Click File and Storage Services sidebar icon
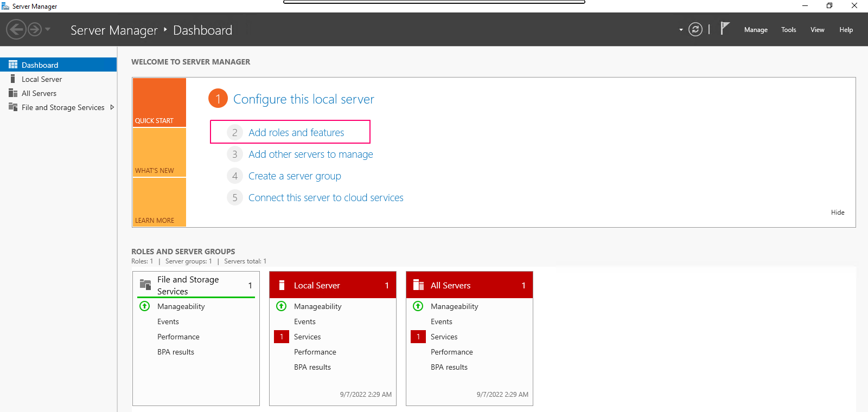 tap(13, 107)
